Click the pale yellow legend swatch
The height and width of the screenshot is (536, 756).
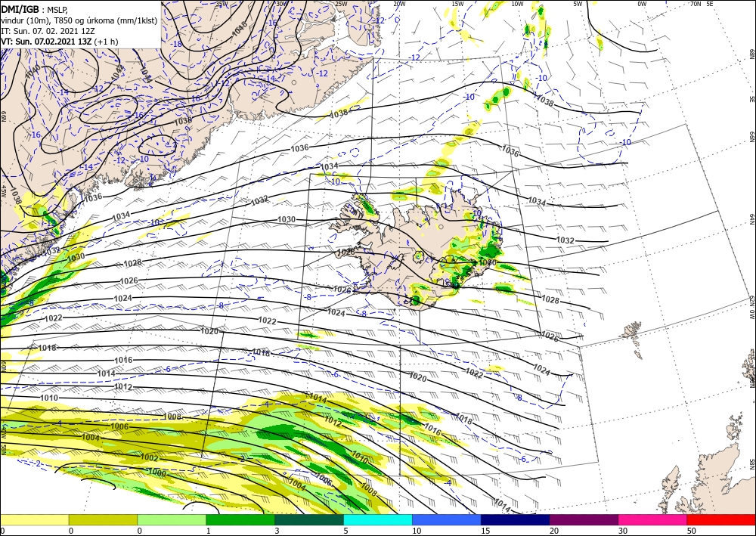click(34, 520)
